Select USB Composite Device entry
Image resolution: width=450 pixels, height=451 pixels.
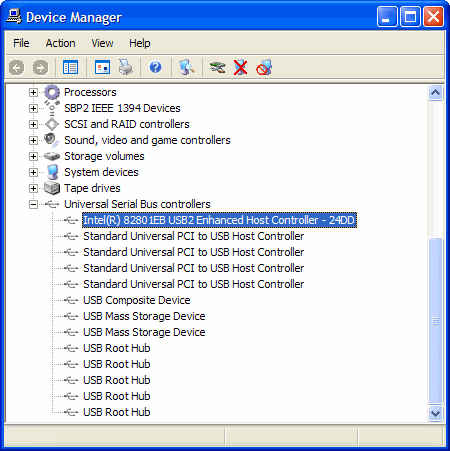coord(137,300)
